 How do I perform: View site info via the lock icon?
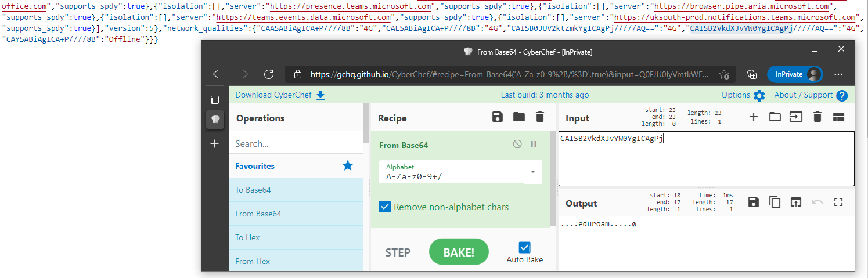pyautogui.click(x=298, y=74)
